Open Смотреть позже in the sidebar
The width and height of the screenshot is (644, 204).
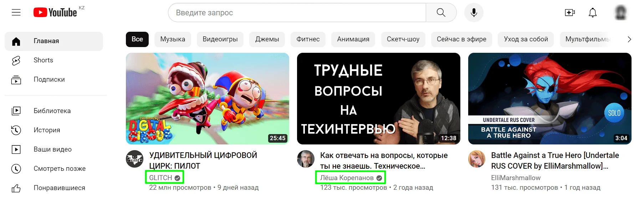tap(60, 169)
